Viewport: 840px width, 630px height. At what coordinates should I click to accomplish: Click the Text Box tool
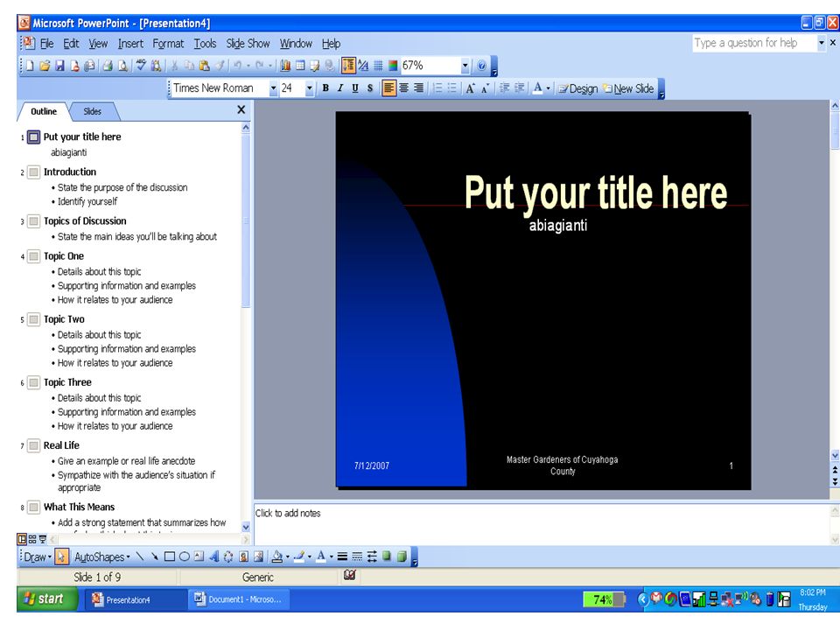coord(199,556)
